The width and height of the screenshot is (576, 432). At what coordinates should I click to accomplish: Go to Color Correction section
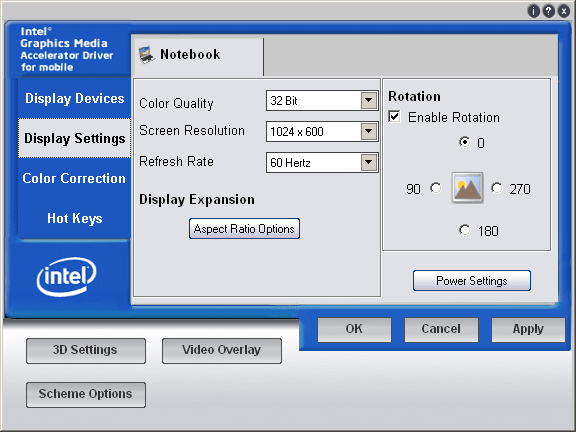(x=75, y=179)
